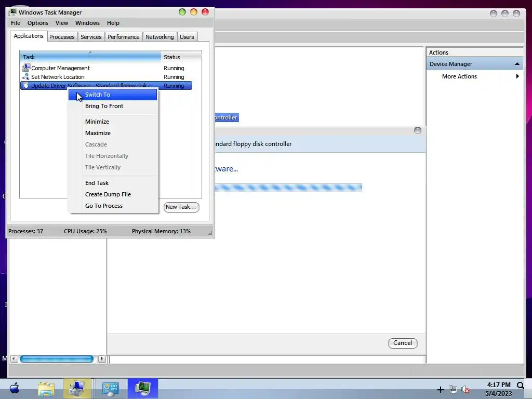Viewport: 532px width, 399px height.
Task: Sort by the Status column header
Action: point(181,57)
